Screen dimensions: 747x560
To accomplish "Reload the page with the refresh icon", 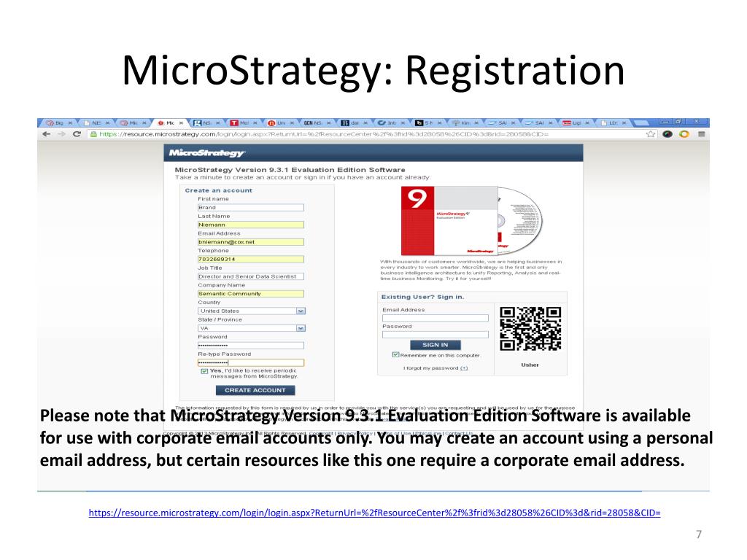I will pyautogui.click(x=77, y=134).
